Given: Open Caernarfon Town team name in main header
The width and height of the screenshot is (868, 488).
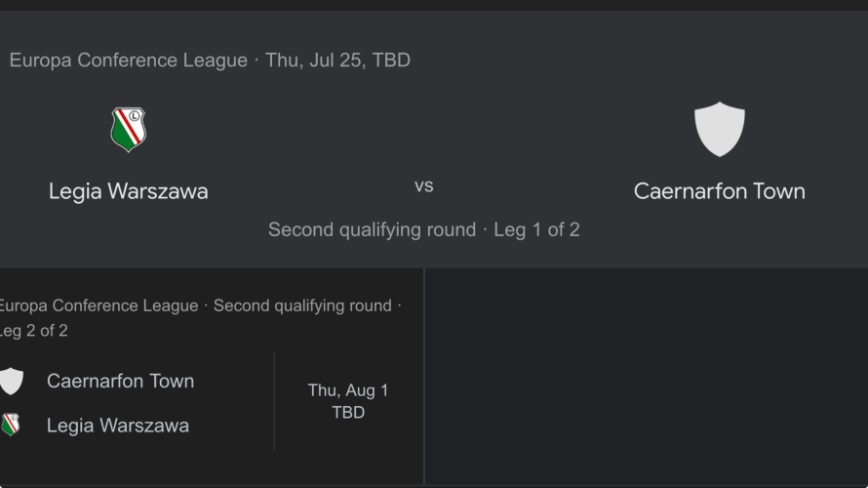Looking at the screenshot, I should 719,191.
